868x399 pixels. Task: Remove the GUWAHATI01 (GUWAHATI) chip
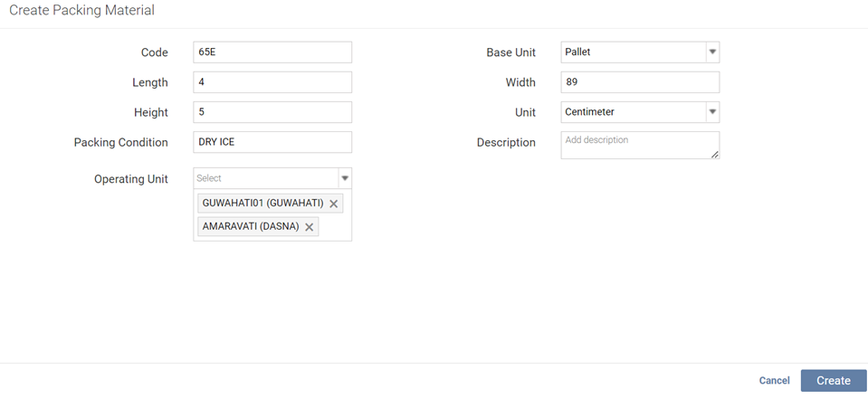333,204
